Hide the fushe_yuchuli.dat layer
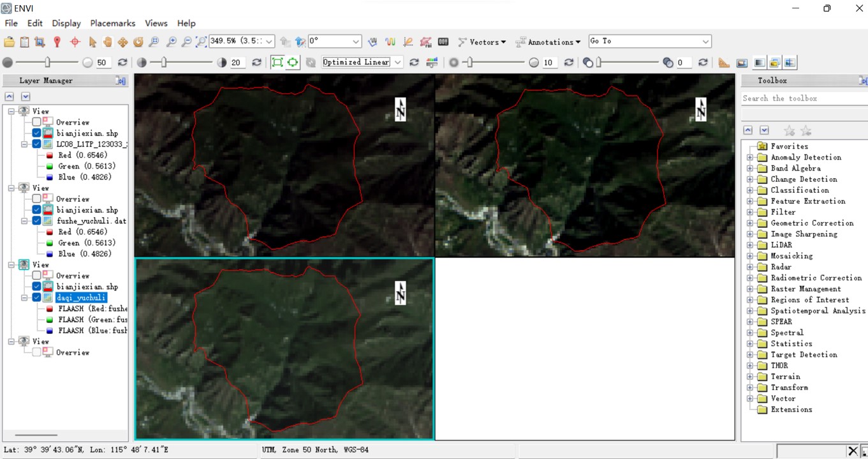Viewport: 868px width, 459px height. coord(36,221)
